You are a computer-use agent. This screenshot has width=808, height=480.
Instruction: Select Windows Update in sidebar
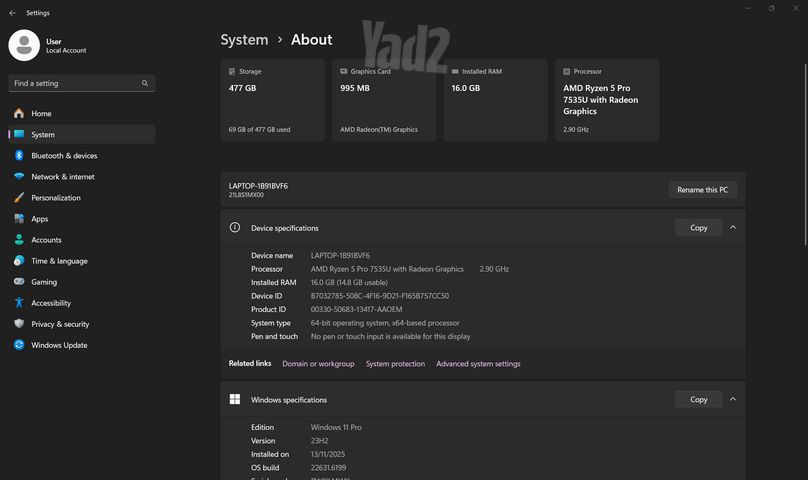pos(82,345)
